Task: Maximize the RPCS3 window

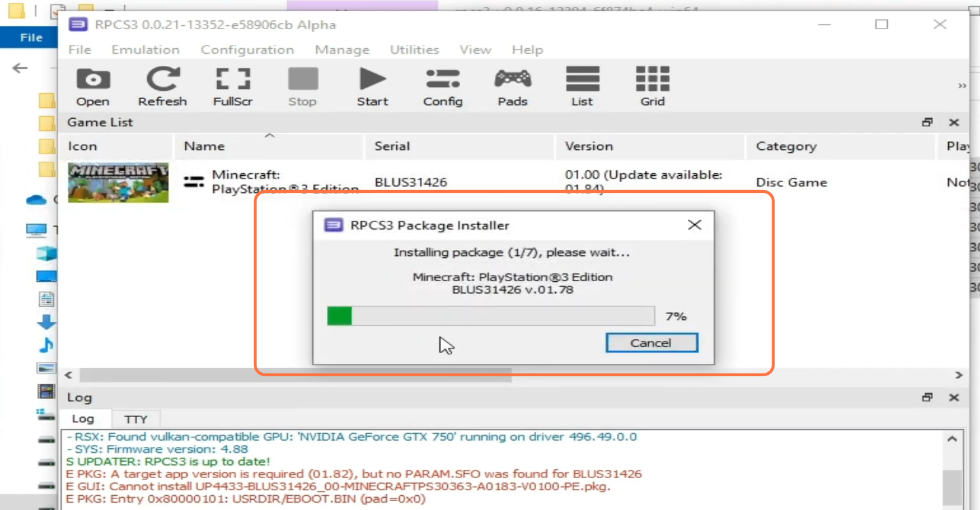Action: pos(882,24)
